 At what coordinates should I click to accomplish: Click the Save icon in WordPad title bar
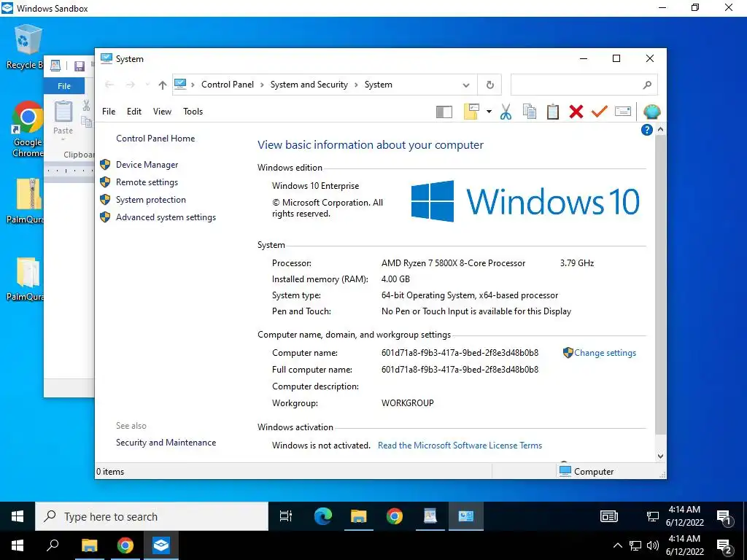click(x=79, y=66)
